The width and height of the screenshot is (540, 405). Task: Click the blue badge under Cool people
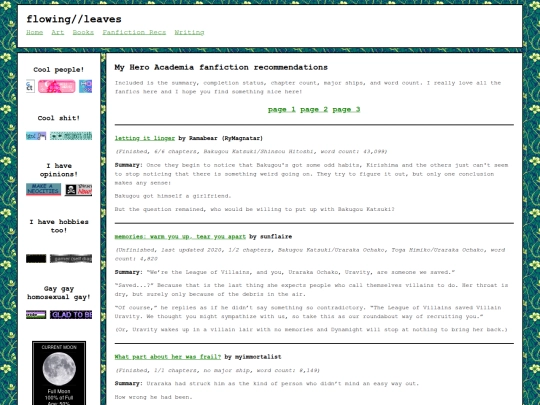click(85, 86)
